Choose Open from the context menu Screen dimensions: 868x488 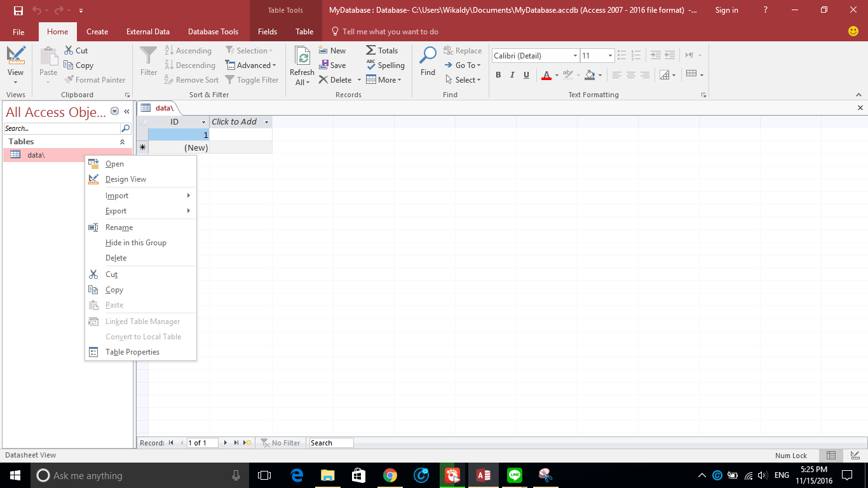(x=140, y=164)
